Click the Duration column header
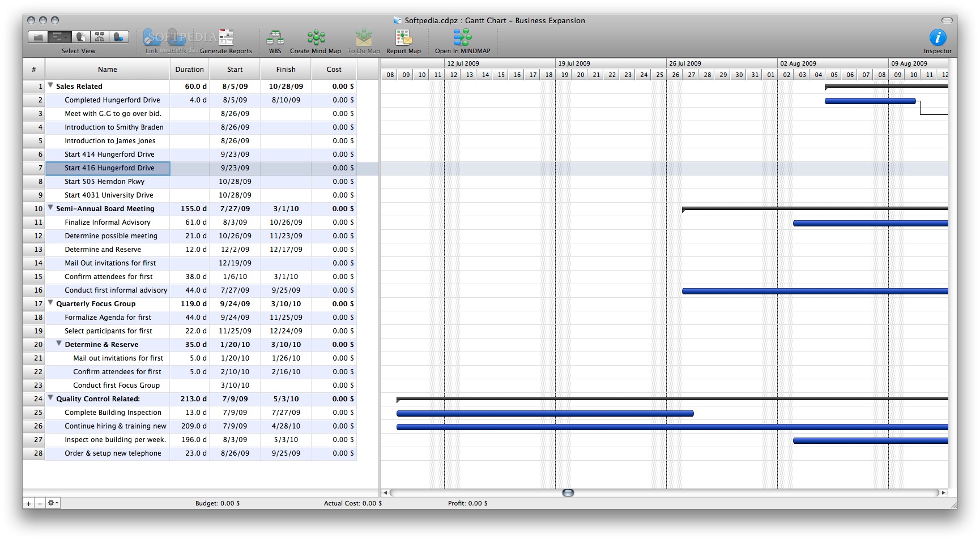The height and width of the screenshot is (540, 980). pos(189,70)
